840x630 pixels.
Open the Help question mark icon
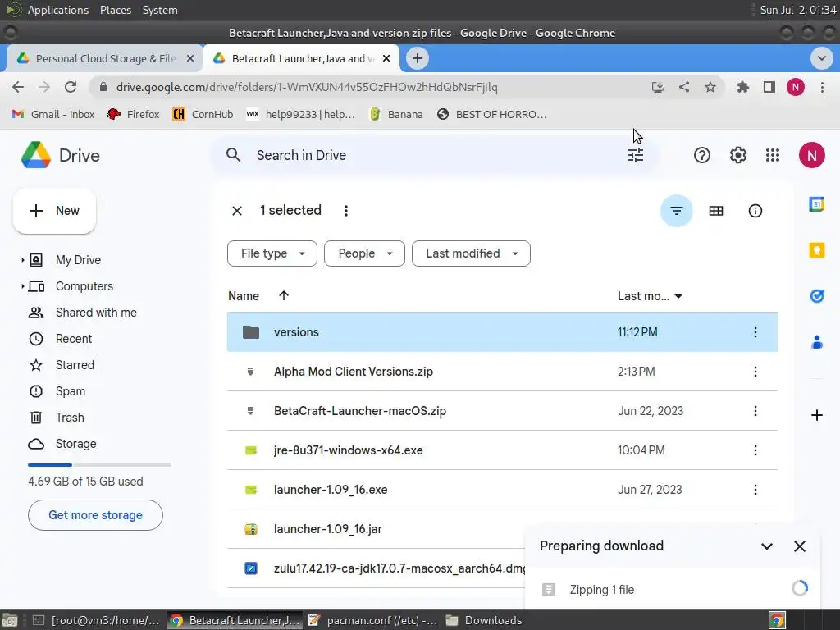coord(702,155)
